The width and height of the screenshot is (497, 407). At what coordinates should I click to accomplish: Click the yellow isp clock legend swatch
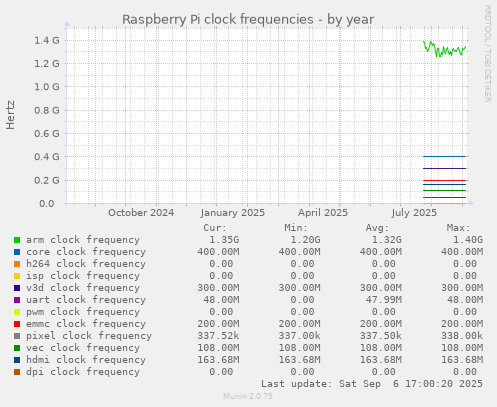[17, 276]
